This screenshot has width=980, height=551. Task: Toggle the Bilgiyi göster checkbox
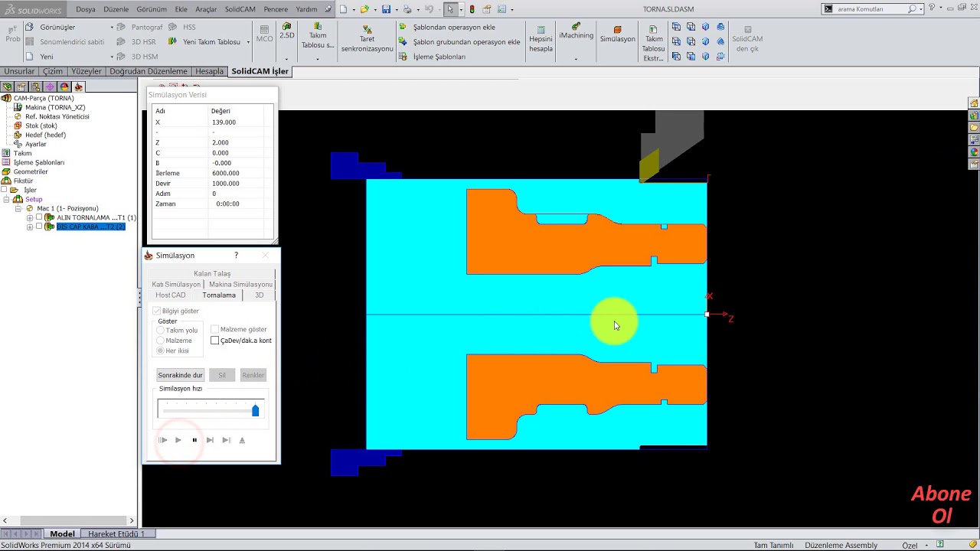157,311
